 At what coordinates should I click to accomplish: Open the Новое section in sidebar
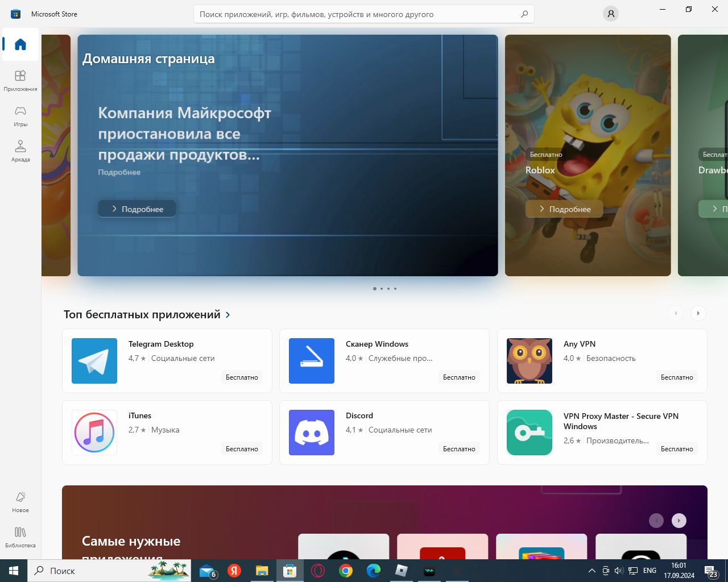pyautogui.click(x=20, y=501)
